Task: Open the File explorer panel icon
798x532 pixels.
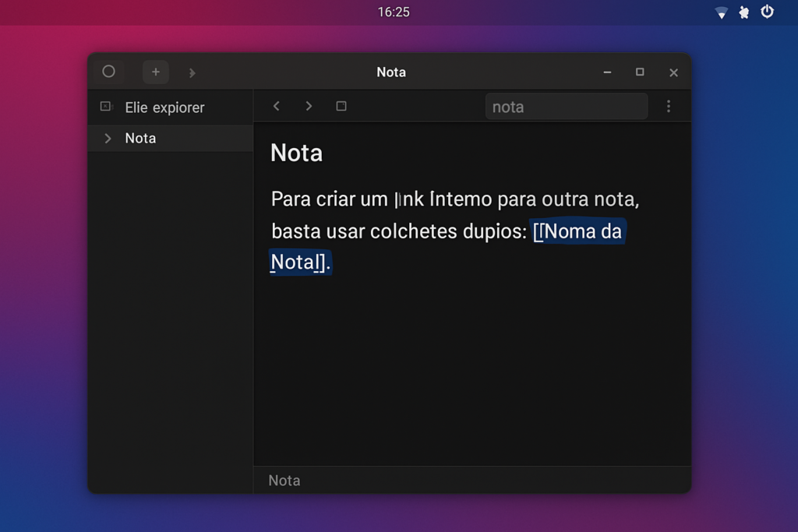Action: (x=107, y=107)
